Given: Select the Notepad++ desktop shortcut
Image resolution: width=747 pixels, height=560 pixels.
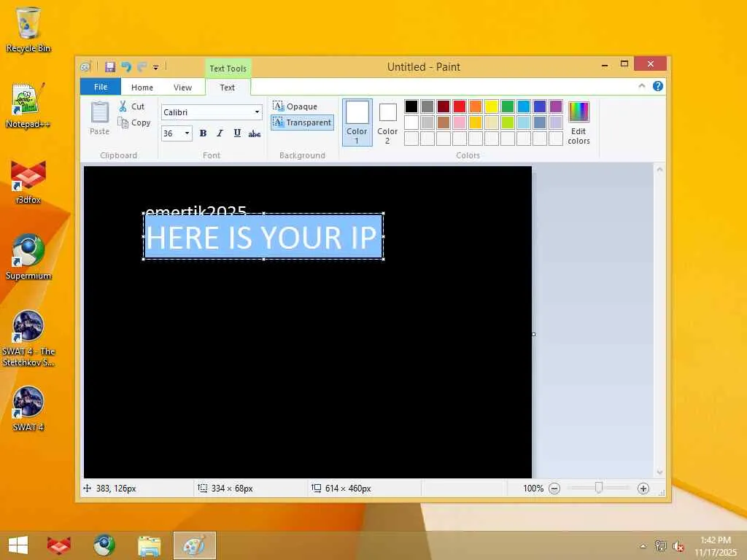Looking at the screenshot, I should coord(28,106).
